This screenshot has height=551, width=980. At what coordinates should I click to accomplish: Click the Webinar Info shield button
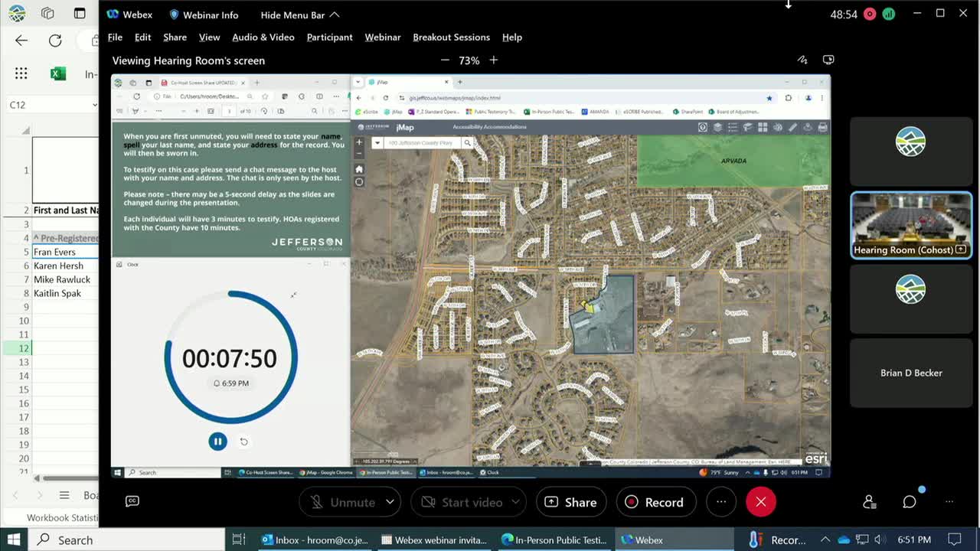(204, 15)
